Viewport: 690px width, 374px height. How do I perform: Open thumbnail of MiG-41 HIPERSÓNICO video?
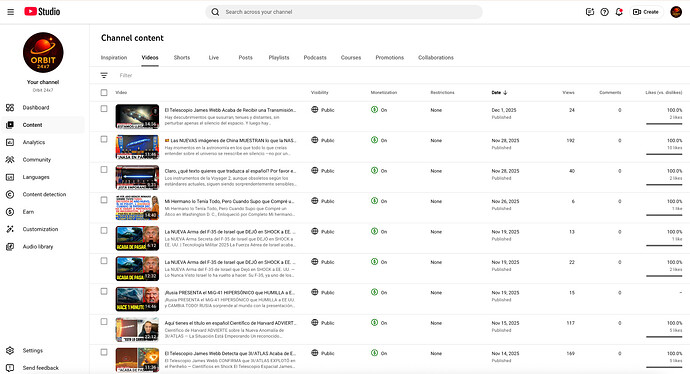(x=137, y=299)
